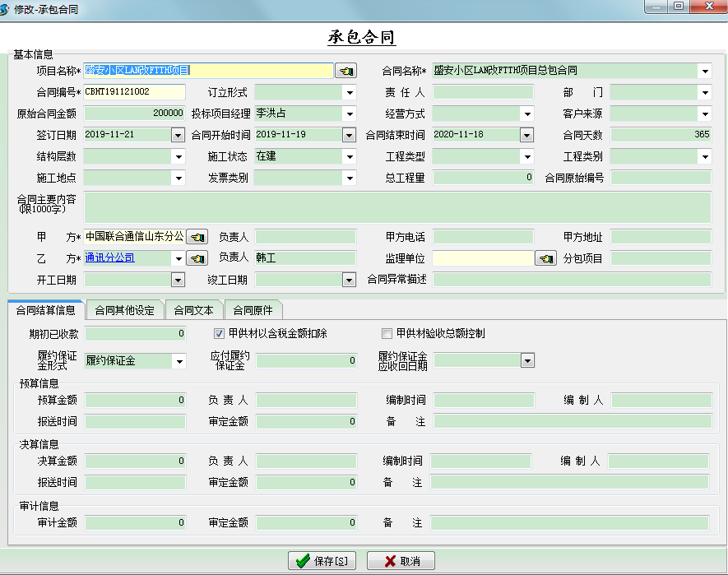Open the 合同名称 dropdown
728x575 pixels.
point(705,72)
